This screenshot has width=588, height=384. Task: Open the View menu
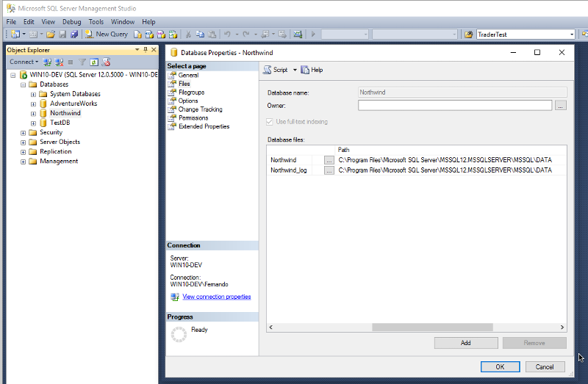[x=48, y=22]
